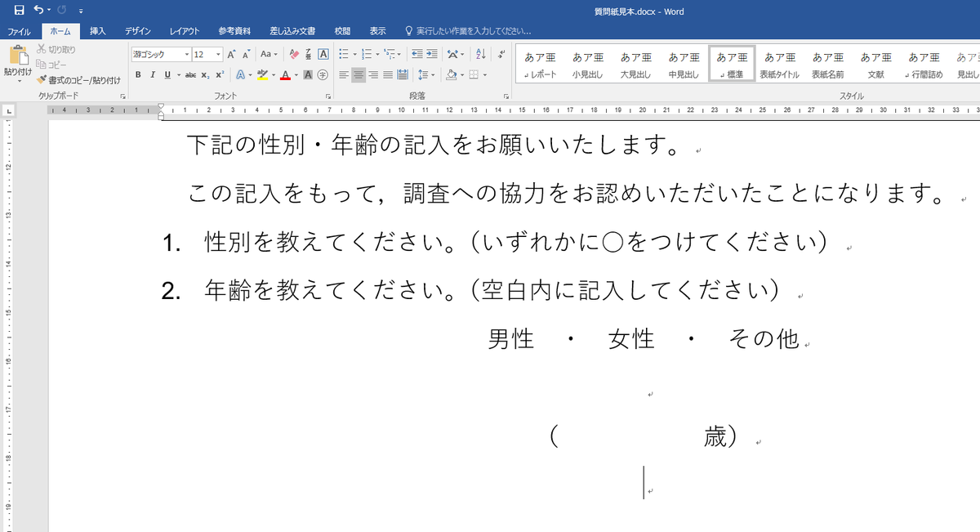The height and width of the screenshot is (532, 980).
Task: Switch to the 参考資料 (References) tab
Action: pyautogui.click(x=234, y=30)
